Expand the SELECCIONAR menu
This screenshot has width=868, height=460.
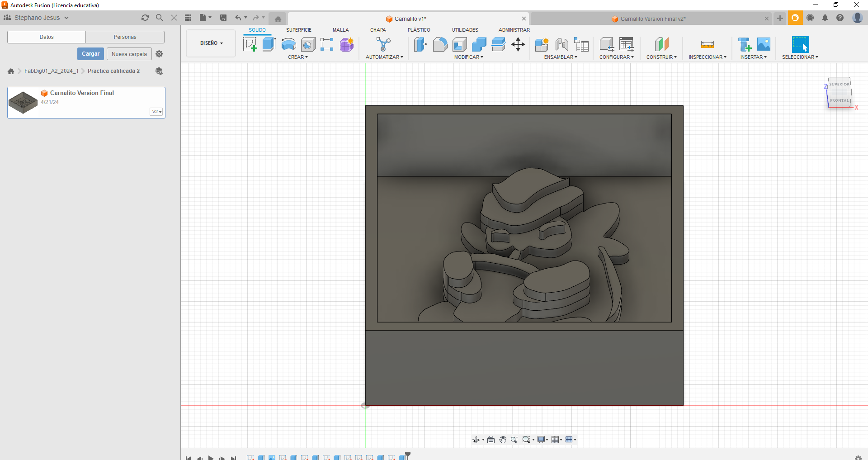point(800,57)
